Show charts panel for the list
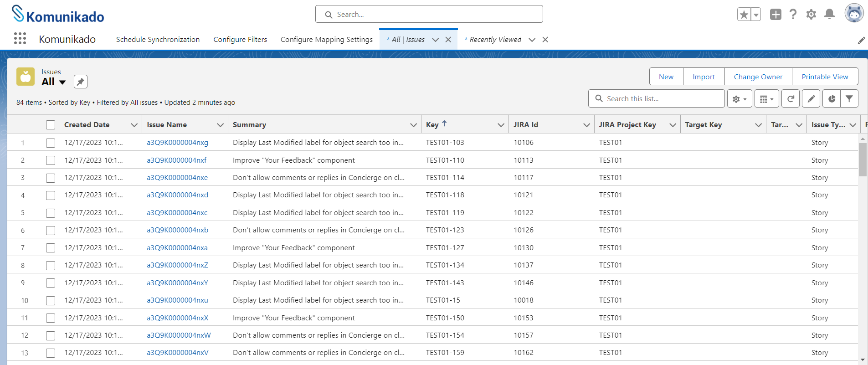Screen dimensions: 868x365 pyautogui.click(x=832, y=98)
